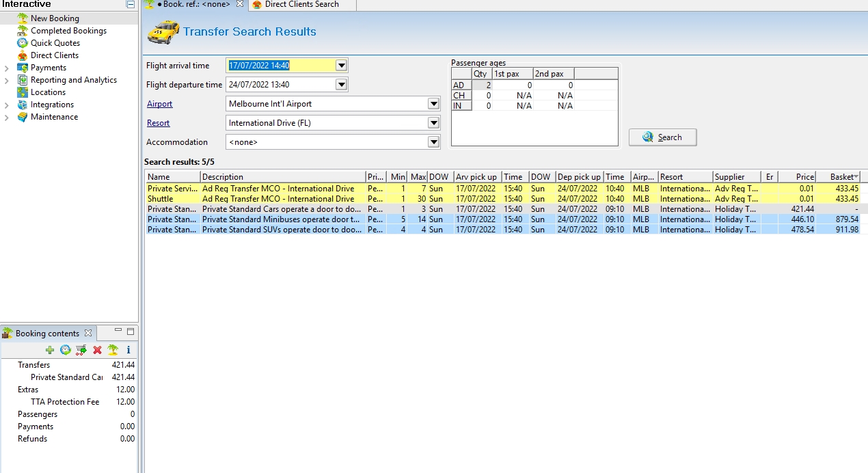The image size is (868, 473).
Task: Click TTA Protection Fee in Booking contents
Action: pos(65,402)
